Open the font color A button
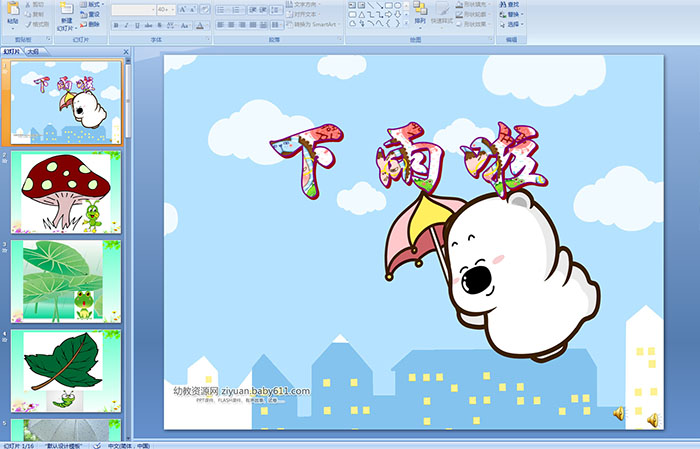The height and width of the screenshot is (449, 700). [201, 25]
